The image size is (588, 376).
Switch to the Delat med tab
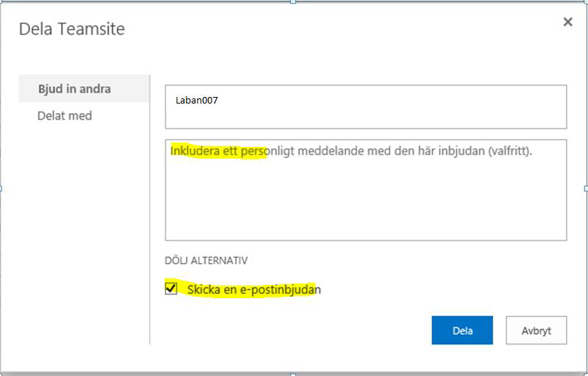click(65, 116)
